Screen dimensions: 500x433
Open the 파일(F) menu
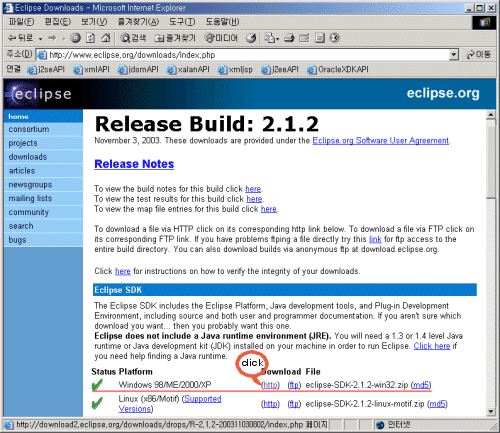[21, 22]
